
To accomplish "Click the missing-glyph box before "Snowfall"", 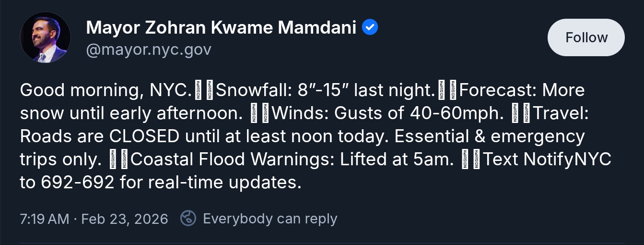I will tap(209, 91).
